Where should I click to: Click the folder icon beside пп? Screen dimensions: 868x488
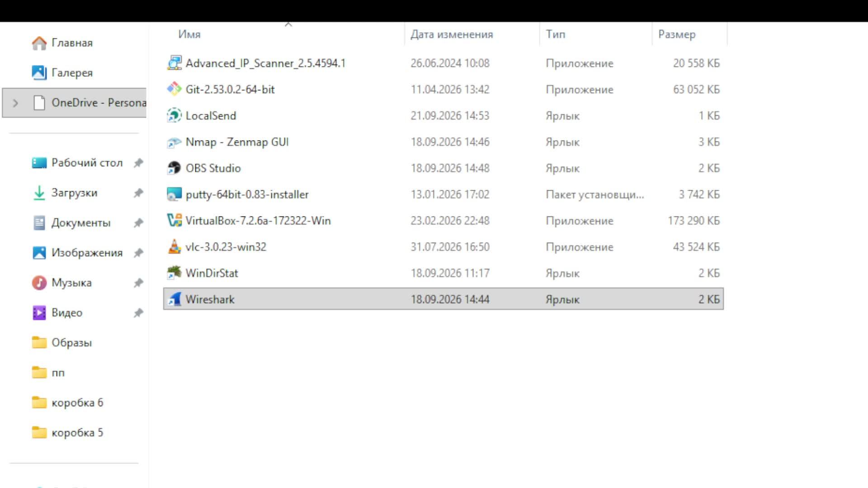[39, 372]
